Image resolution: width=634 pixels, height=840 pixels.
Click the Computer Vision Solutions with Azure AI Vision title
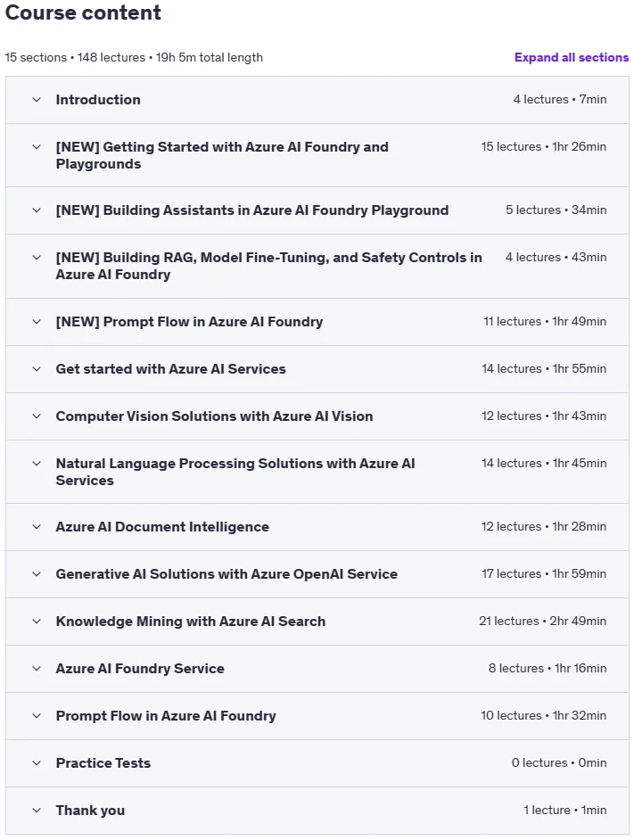click(214, 416)
